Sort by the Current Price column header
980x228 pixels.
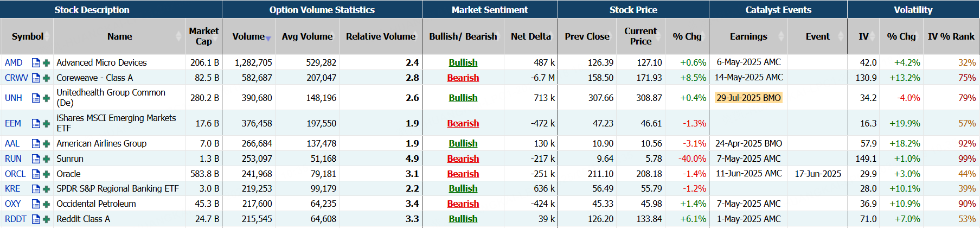640,36
